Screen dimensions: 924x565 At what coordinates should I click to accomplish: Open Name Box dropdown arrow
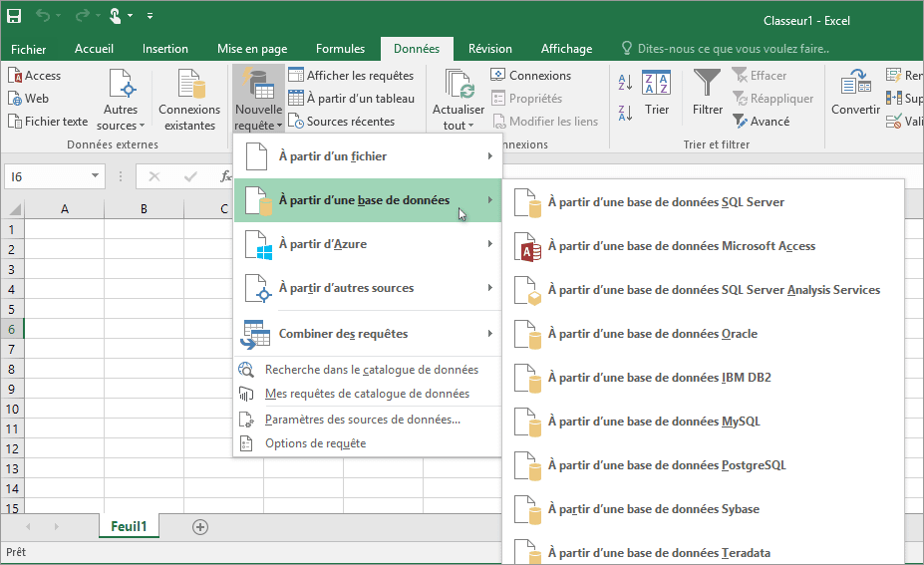(x=95, y=176)
